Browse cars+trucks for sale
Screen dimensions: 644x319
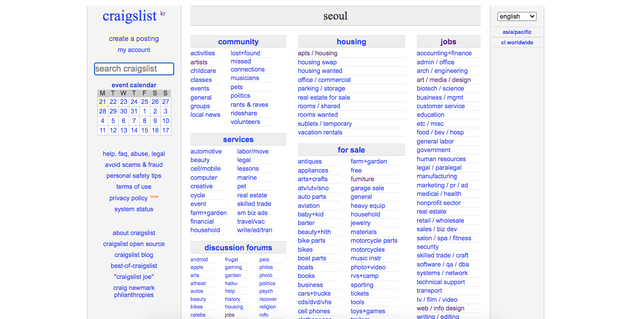(314, 293)
